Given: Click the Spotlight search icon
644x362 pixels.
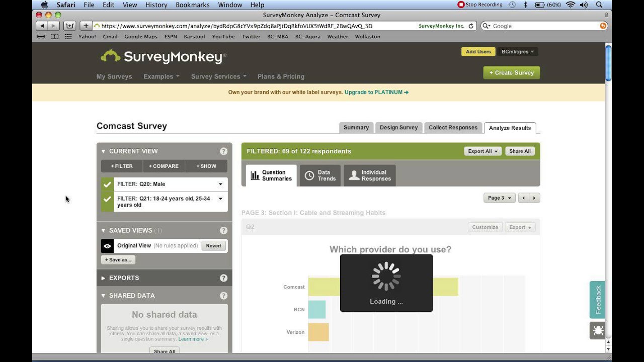Looking at the screenshot, I should (x=599, y=5).
